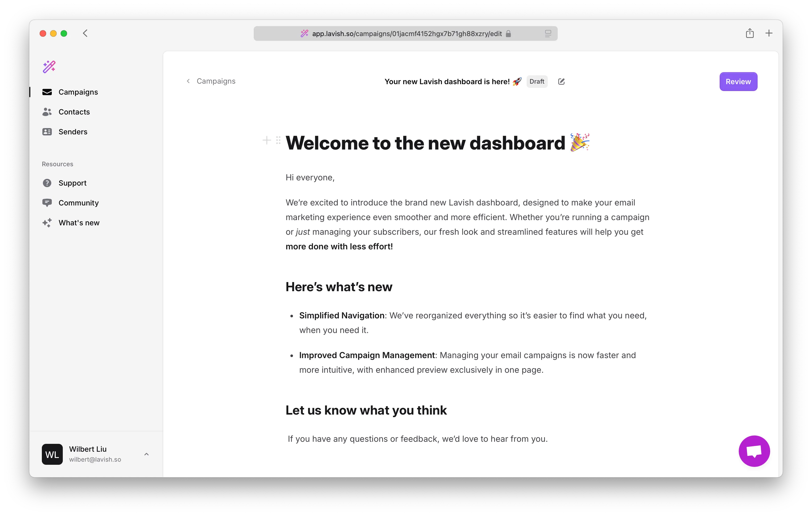The width and height of the screenshot is (812, 516).
Task: Click the Contacts icon in sidebar
Action: [47, 111]
